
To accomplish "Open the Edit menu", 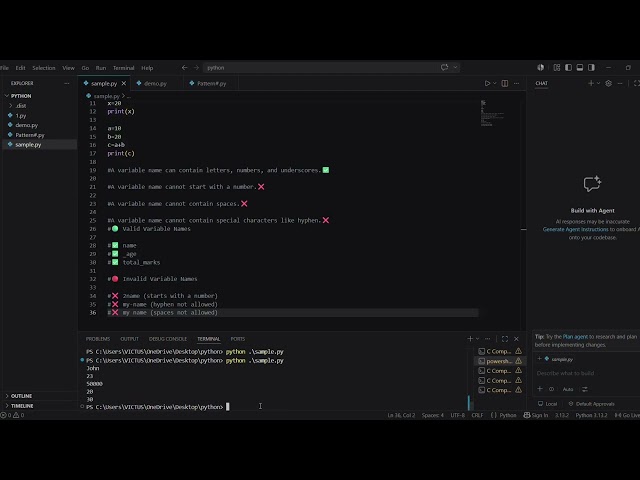I will [x=20, y=68].
